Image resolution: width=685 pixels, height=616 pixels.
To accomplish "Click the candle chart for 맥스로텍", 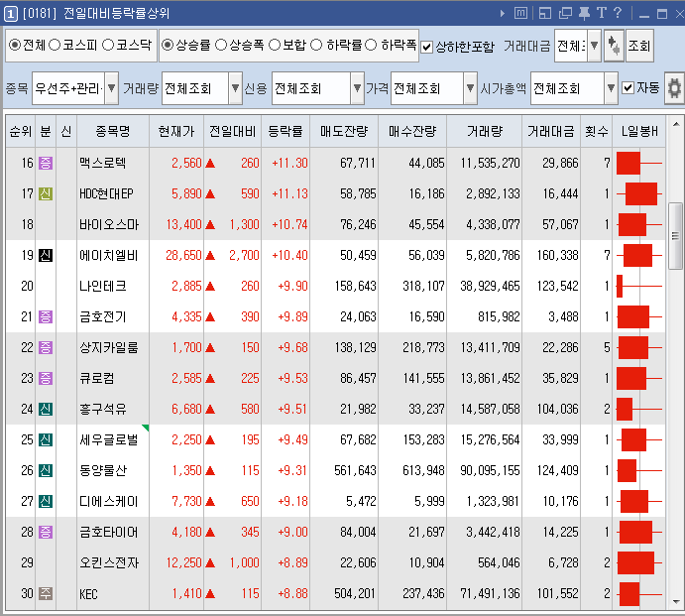I will [639, 163].
